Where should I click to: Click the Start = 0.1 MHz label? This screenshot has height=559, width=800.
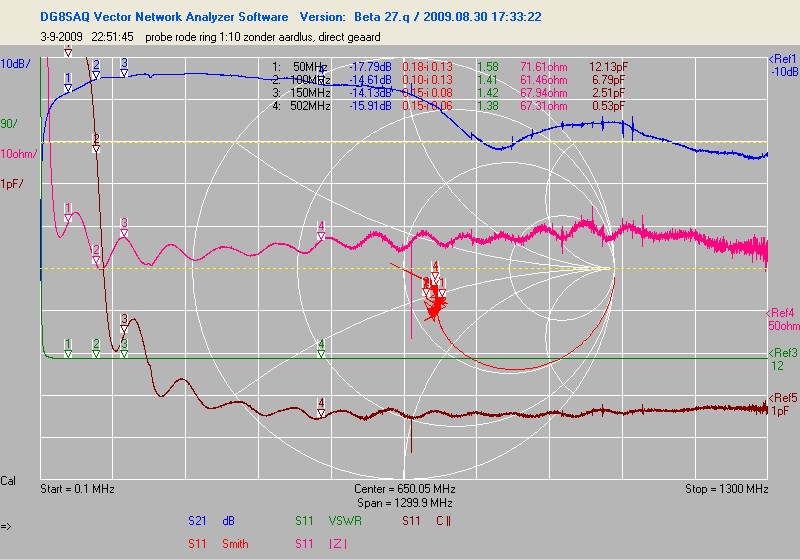tap(79, 490)
